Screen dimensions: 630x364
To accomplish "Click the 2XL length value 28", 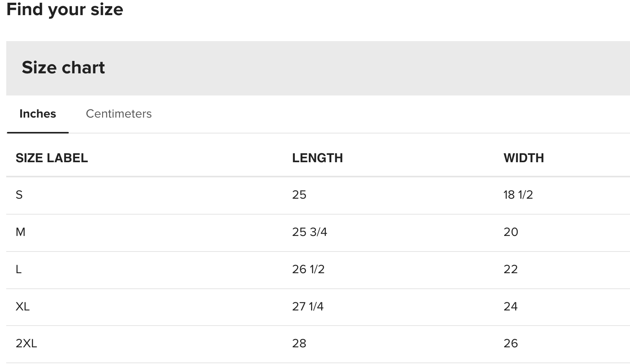I will point(299,343).
